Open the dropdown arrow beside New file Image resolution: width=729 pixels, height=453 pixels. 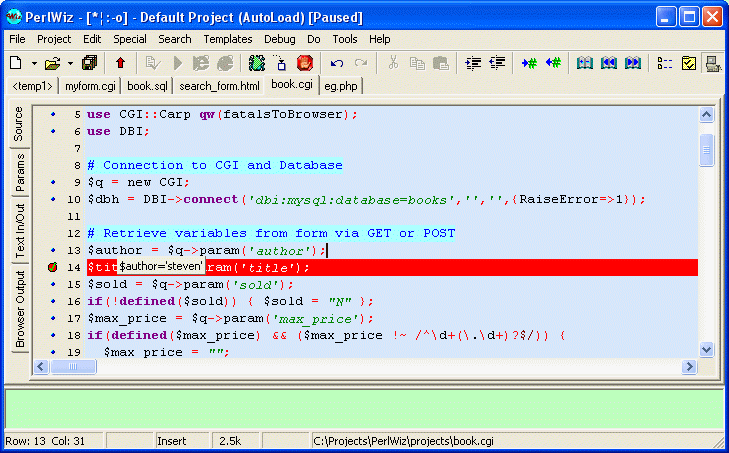pos(32,63)
